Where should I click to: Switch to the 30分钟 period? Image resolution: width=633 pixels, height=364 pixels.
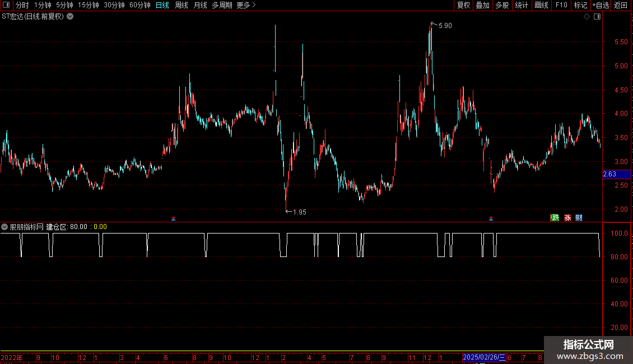tap(114, 5)
